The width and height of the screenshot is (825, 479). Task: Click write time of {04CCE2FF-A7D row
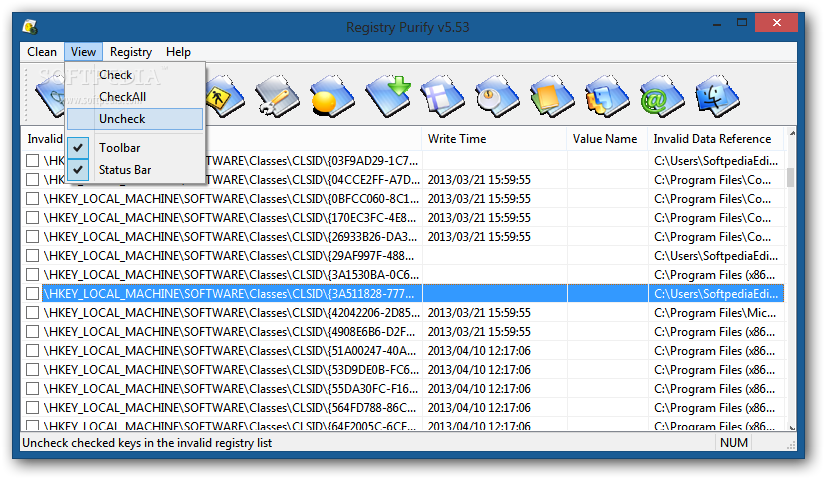click(479, 179)
